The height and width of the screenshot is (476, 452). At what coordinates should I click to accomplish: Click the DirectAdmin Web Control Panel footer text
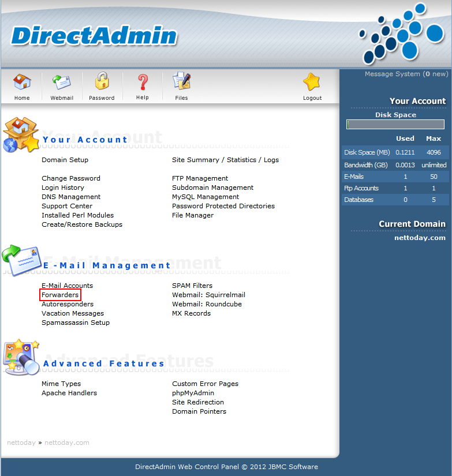(x=227, y=467)
